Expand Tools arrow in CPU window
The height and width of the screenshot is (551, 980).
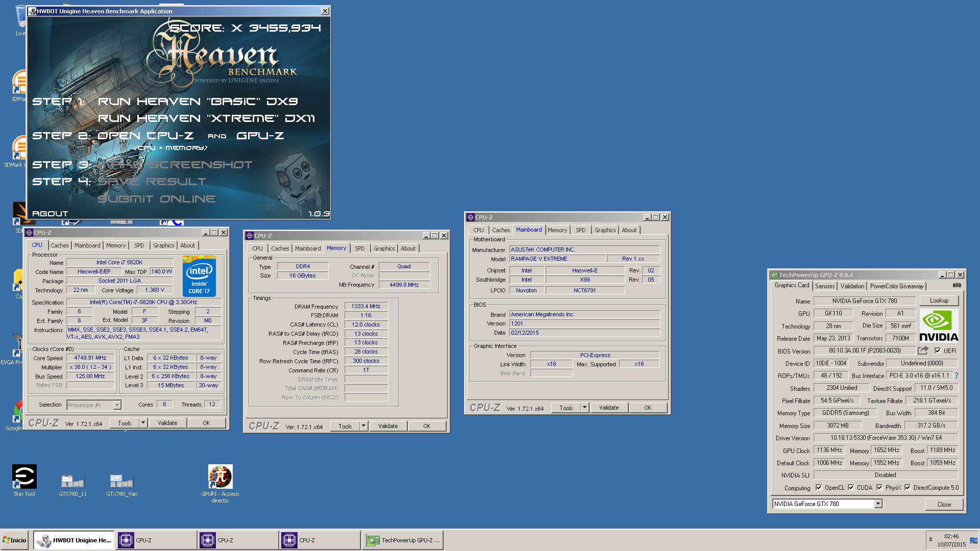(143, 422)
